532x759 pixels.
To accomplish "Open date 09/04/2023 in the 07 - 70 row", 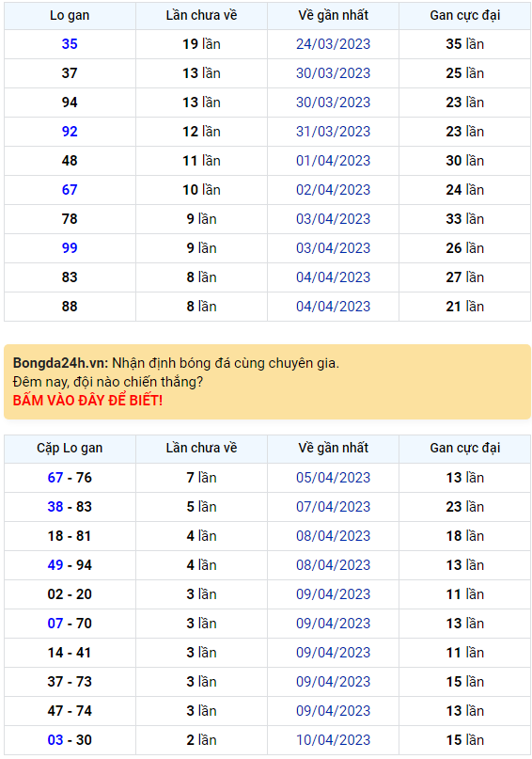I will (x=334, y=624).
